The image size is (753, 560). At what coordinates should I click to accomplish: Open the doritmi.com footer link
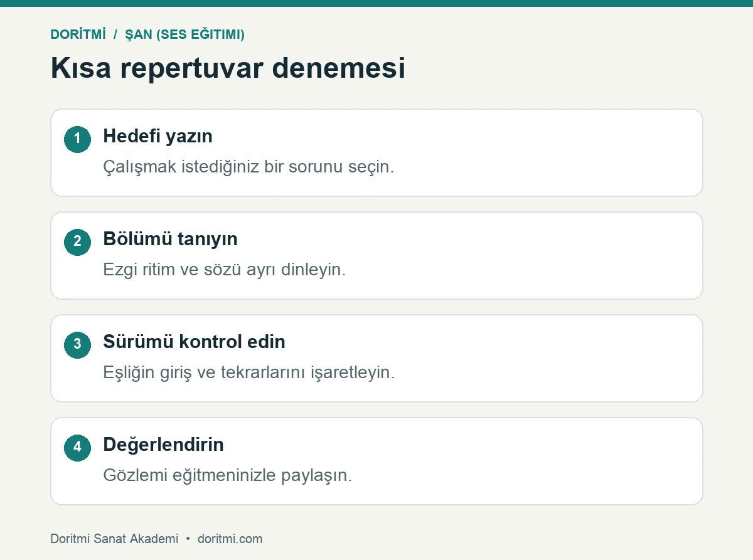click(230, 539)
